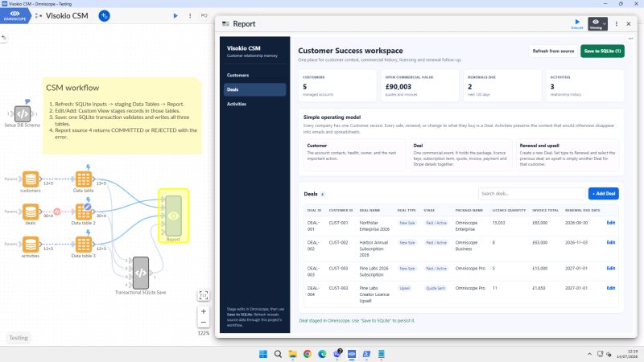Edit deal DEAL-002
The height and width of the screenshot is (362, 644).
pos(611,242)
